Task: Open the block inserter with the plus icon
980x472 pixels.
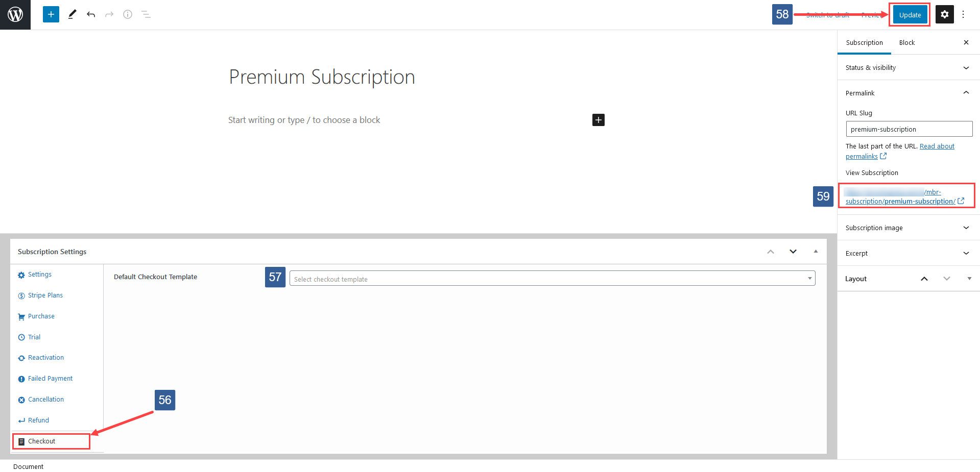Action: click(51, 14)
